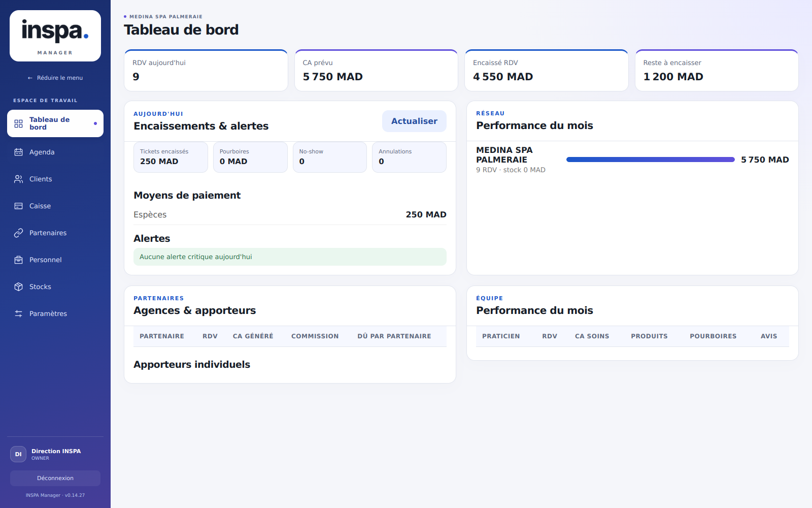Click the 'Aucune alerte critique aujourd'hui' banner

point(290,257)
